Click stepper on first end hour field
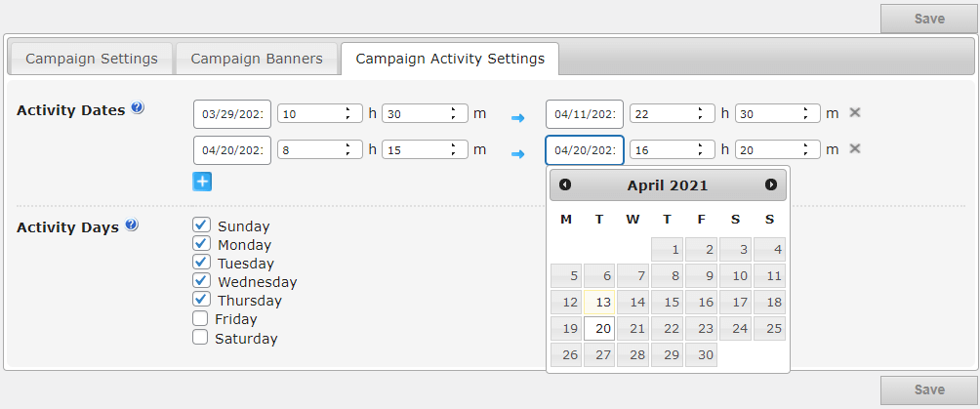This screenshot has width=980, height=409. [x=700, y=113]
